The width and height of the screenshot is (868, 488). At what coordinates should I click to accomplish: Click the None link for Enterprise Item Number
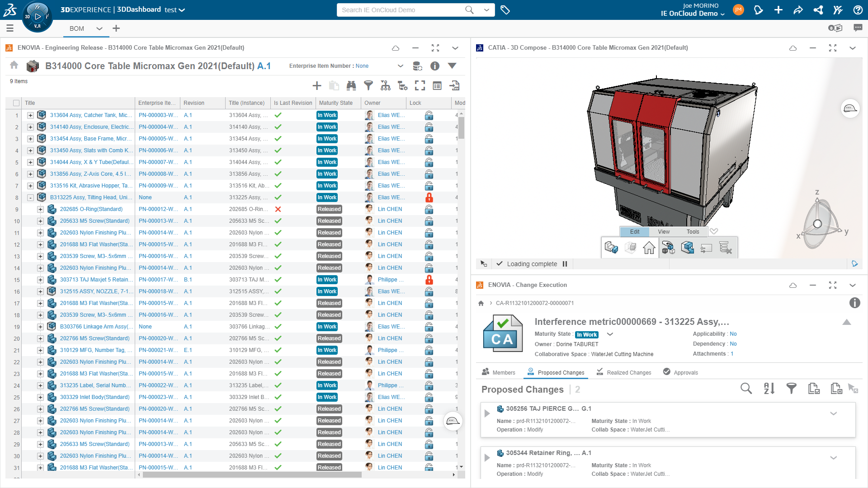362,66
